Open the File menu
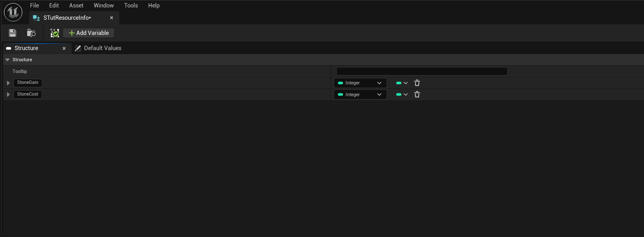Screen dimensions: 644x237 [34, 5]
